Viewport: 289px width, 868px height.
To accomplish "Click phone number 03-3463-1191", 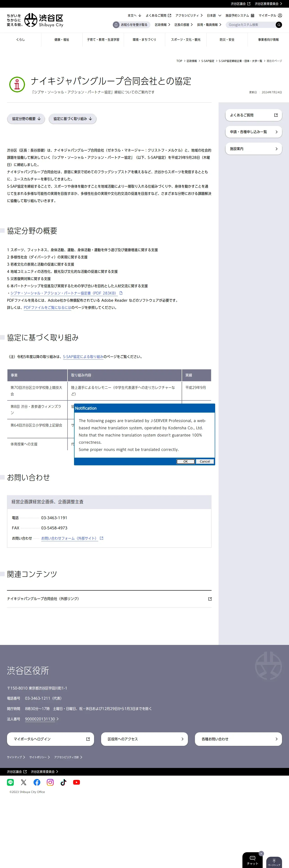I will [54, 518].
